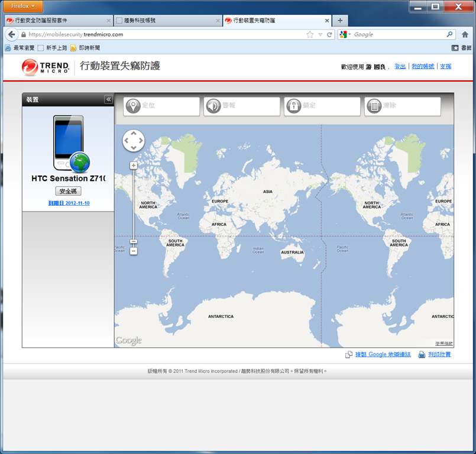Open a new browser tab
Viewport: 476px width, 454px height.
point(340,21)
